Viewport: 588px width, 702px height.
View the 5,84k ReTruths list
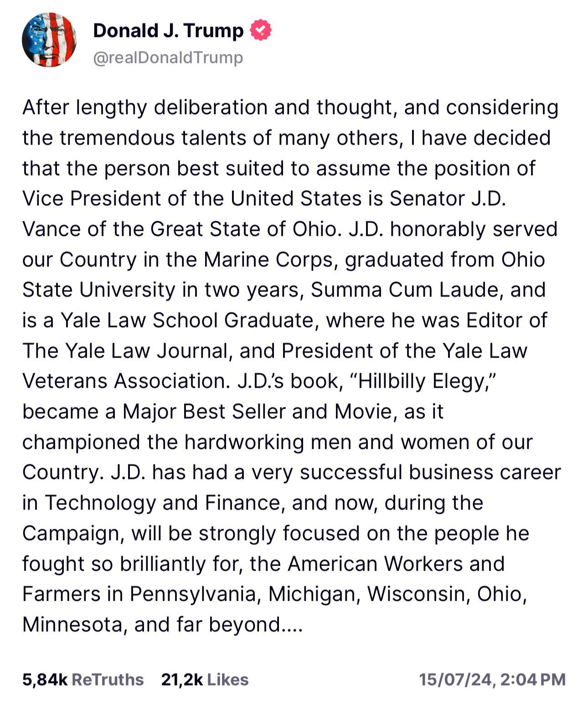[x=83, y=679]
